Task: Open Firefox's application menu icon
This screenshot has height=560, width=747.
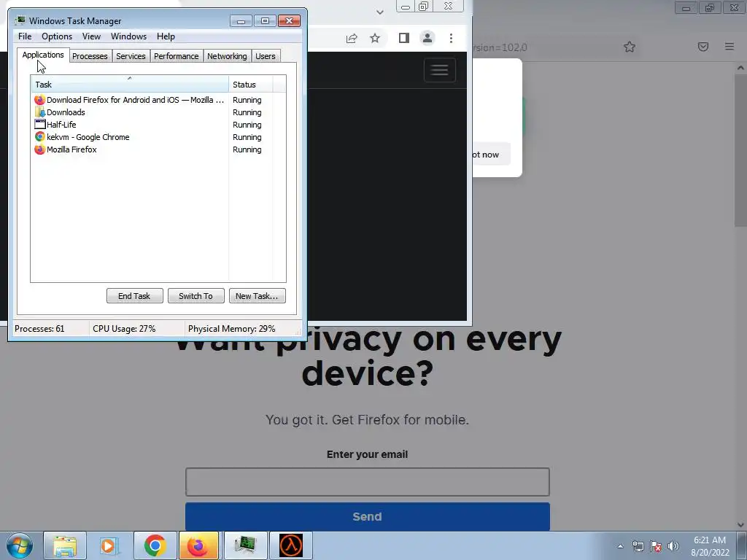Action: coord(729,47)
